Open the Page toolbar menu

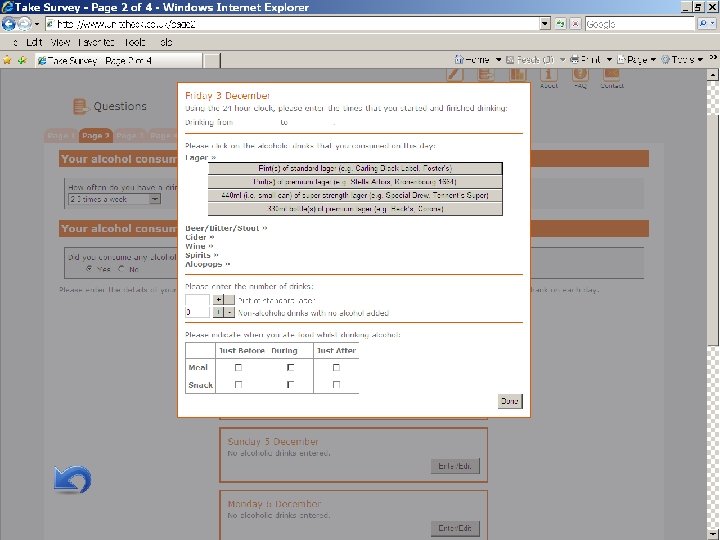click(x=636, y=59)
